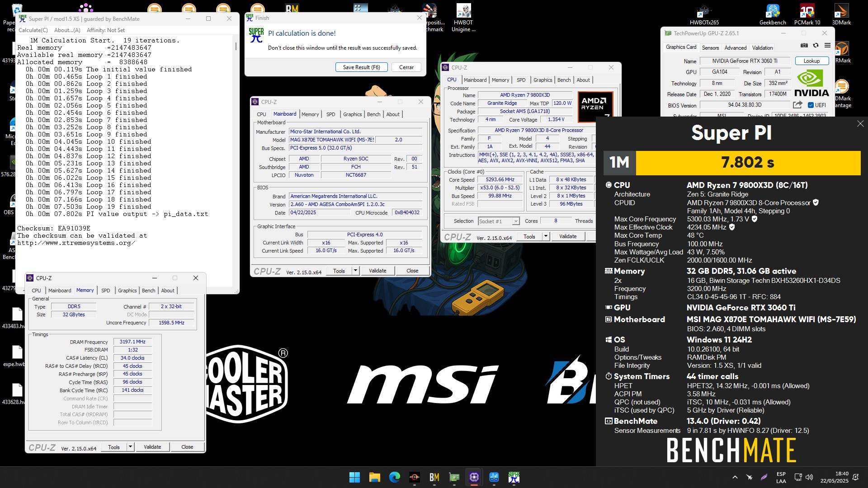Open About...(A) menu in Super PI
The image size is (868, 488).
pyautogui.click(x=67, y=30)
